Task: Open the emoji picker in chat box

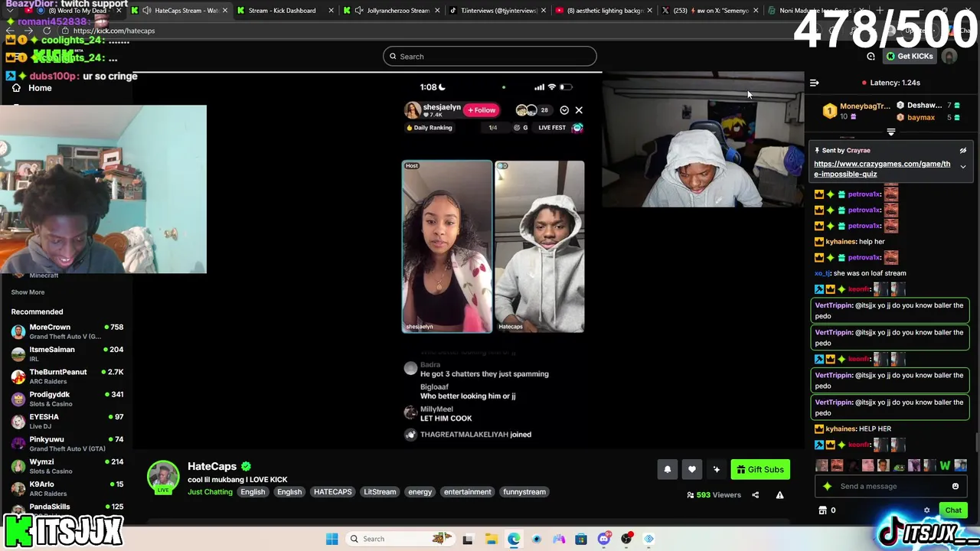Action: click(955, 486)
